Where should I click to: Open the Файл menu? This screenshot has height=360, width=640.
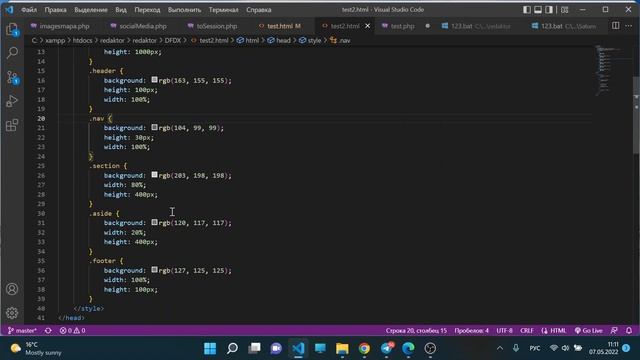[29, 9]
